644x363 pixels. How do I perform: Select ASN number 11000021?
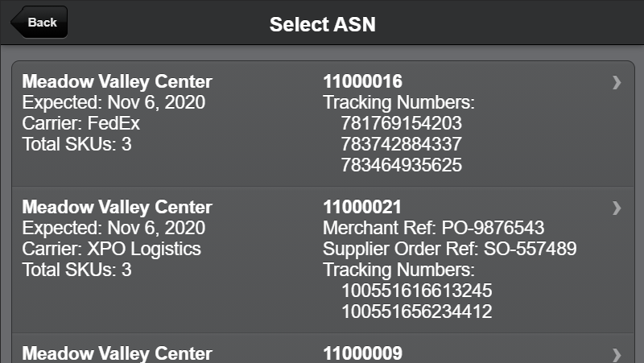click(362, 207)
